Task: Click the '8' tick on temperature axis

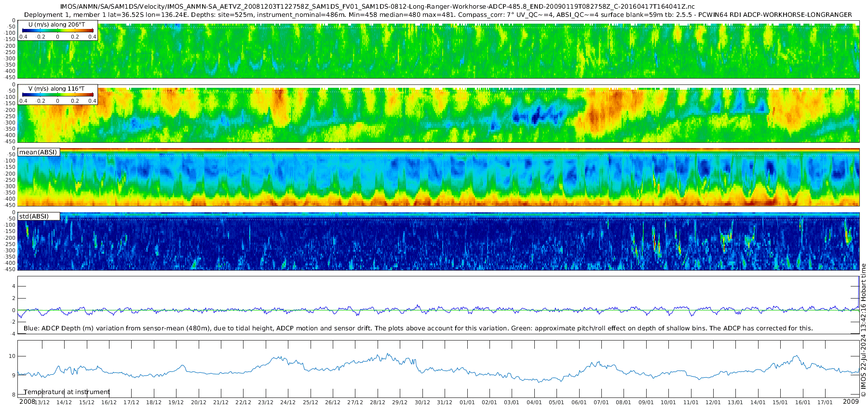Action: (14, 395)
